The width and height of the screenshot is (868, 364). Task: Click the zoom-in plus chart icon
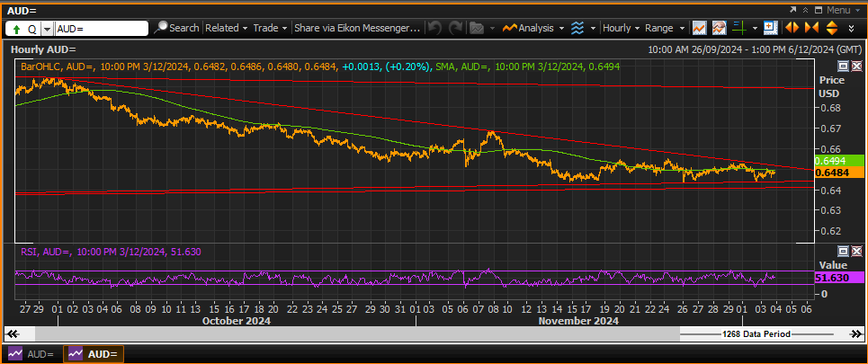click(770, 28)
